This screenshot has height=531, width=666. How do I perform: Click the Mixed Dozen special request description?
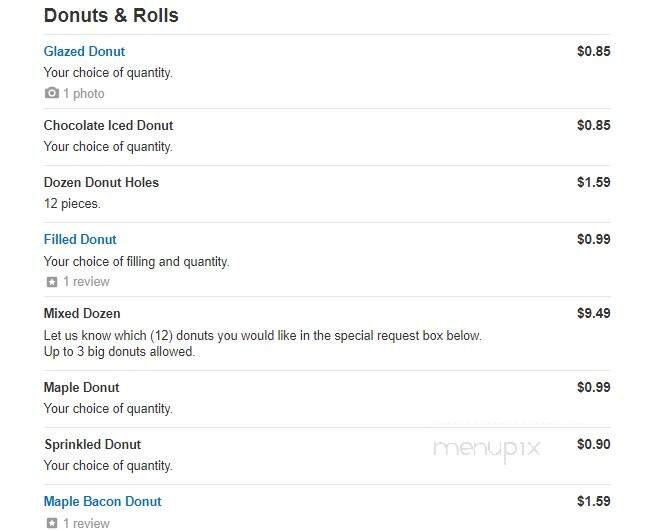coord(262,336)
